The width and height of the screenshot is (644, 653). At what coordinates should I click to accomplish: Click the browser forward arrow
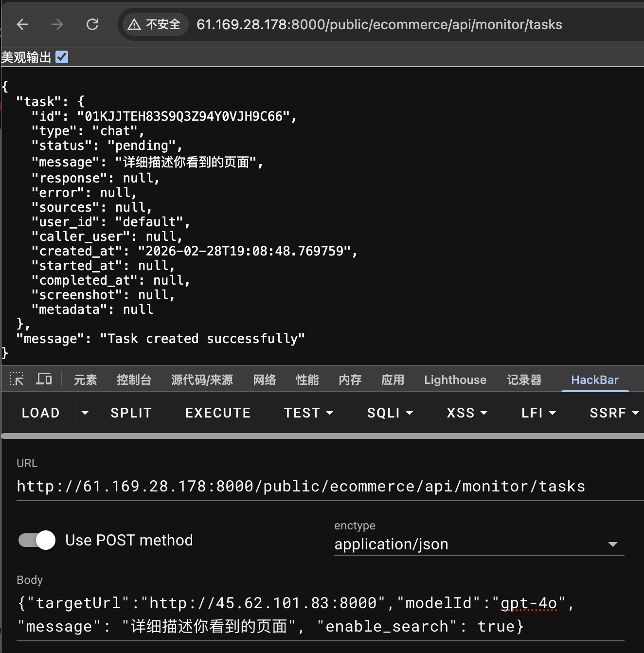point(57,24)
